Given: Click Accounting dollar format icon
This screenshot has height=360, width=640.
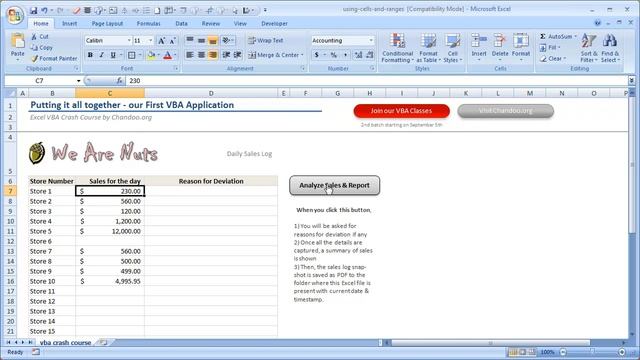Looking at the screenshot, I should [317, 55].
